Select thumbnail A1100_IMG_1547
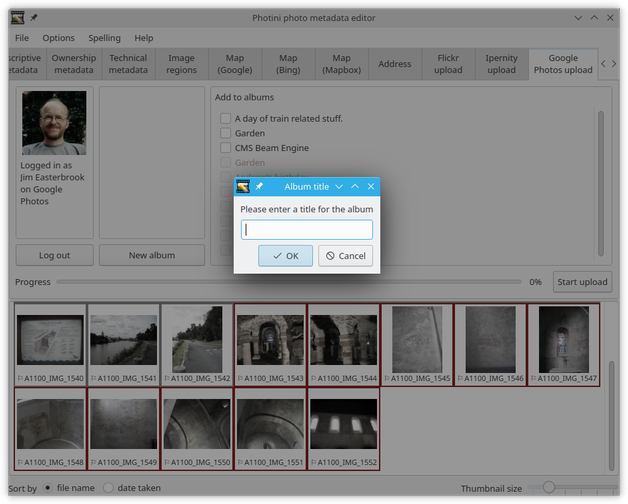 click(x=564, y=345)
